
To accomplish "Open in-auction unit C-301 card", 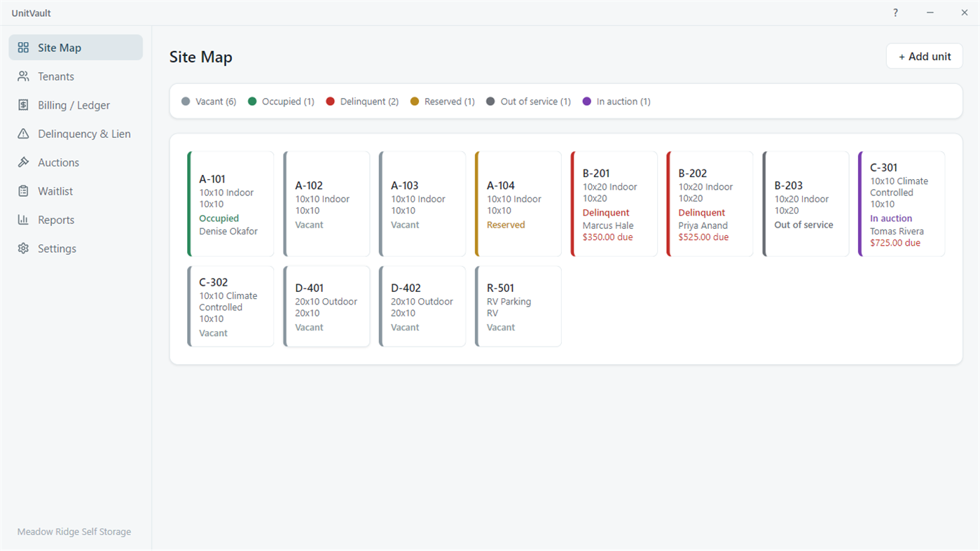I will pyautogui.click(x=902, y=204).
